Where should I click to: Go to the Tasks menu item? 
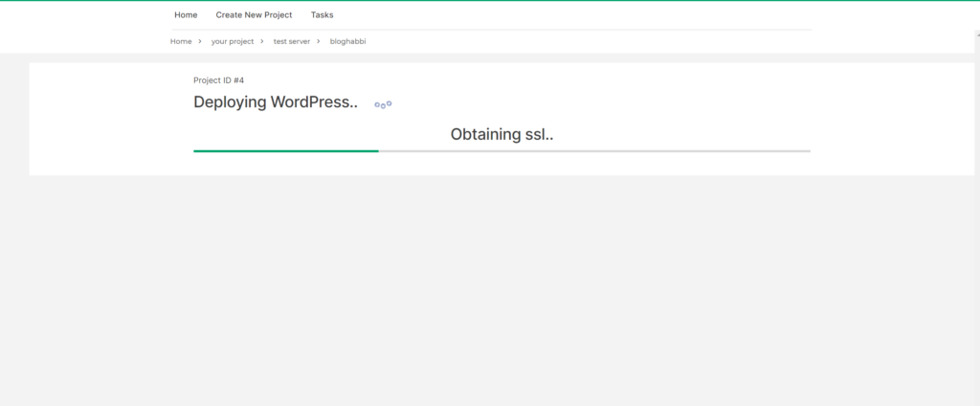click(x=322, y=15)
